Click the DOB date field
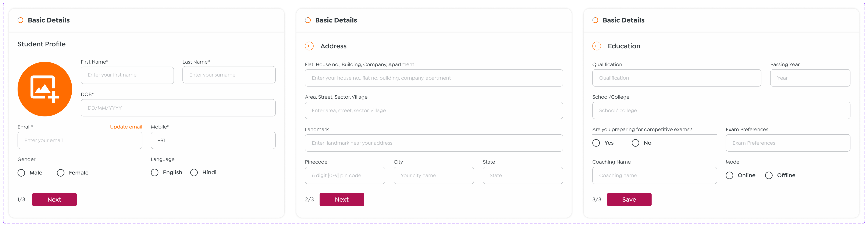 [178, 108]
